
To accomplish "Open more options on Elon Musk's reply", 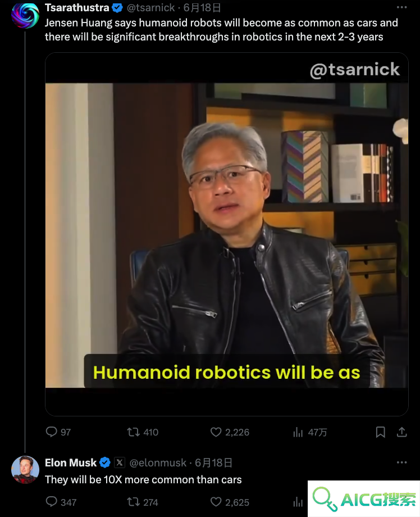I will coord(401,462).
